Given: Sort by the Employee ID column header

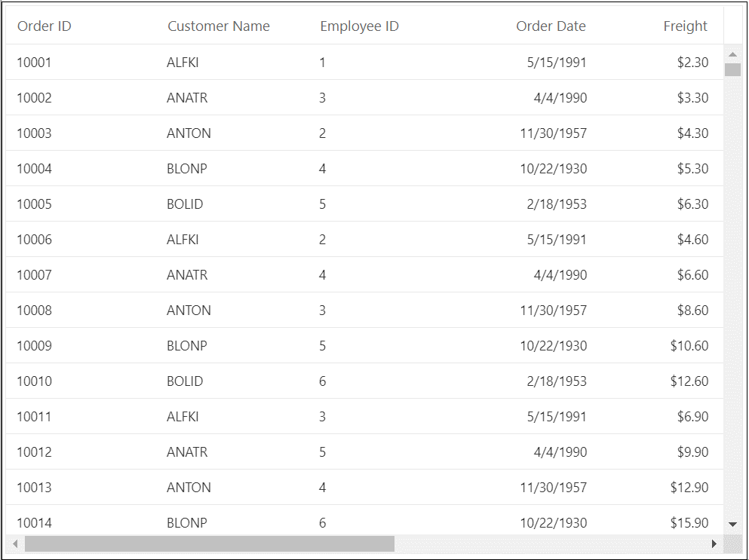Looking at the screenshot, I should (x=359, y=26).
